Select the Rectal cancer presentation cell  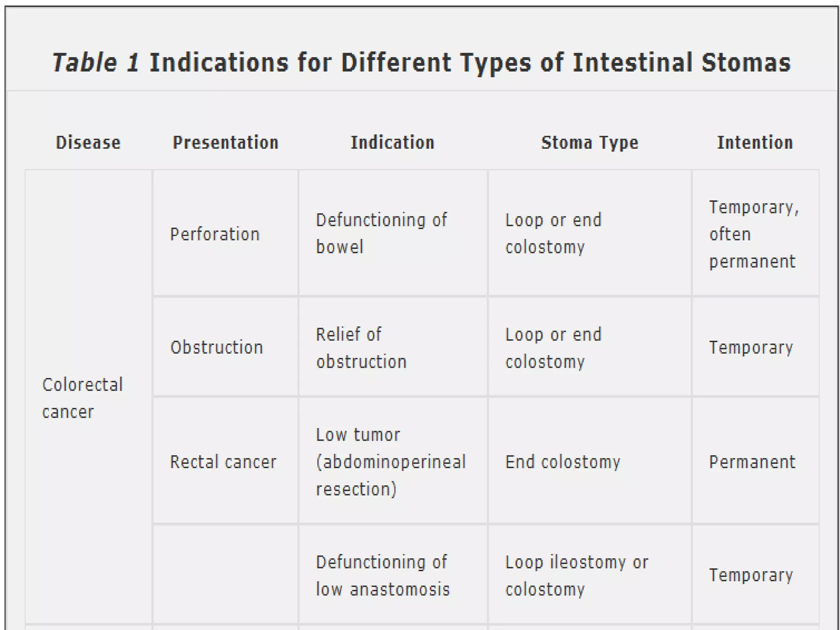tap(225, 461)
